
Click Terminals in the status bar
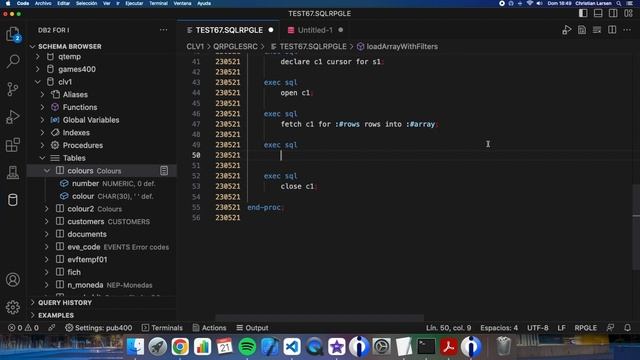162,328
